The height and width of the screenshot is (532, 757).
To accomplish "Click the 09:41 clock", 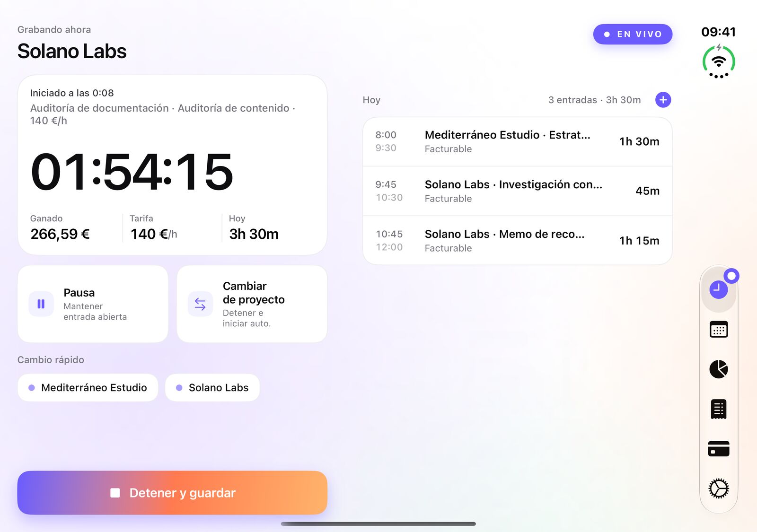I will tap(718, 32).
